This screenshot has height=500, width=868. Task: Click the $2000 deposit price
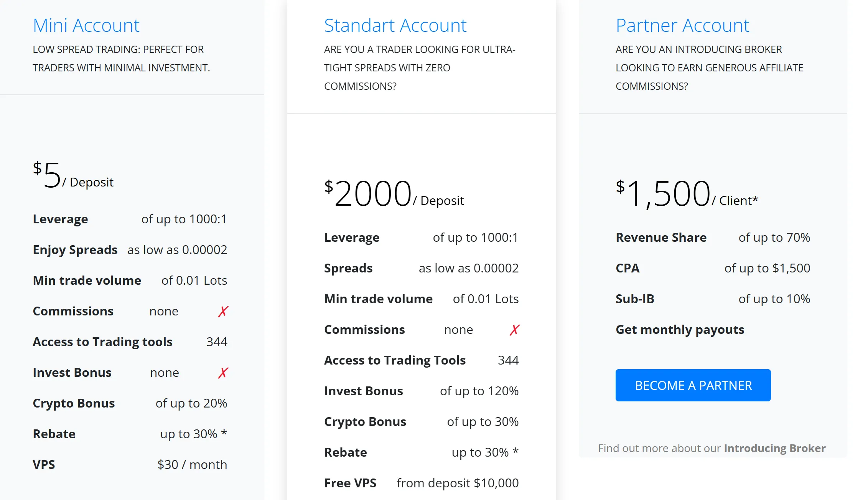(394, 194)
